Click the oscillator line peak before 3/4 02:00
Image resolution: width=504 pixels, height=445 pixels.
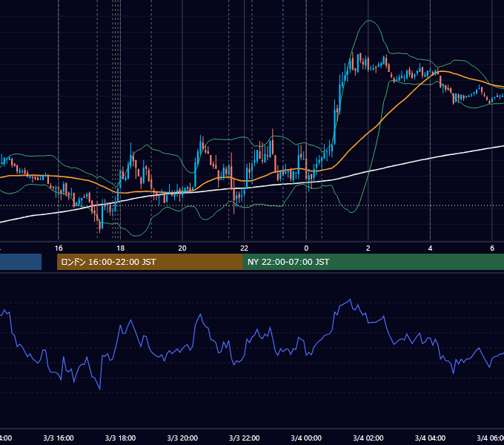(x=350, y=300)
